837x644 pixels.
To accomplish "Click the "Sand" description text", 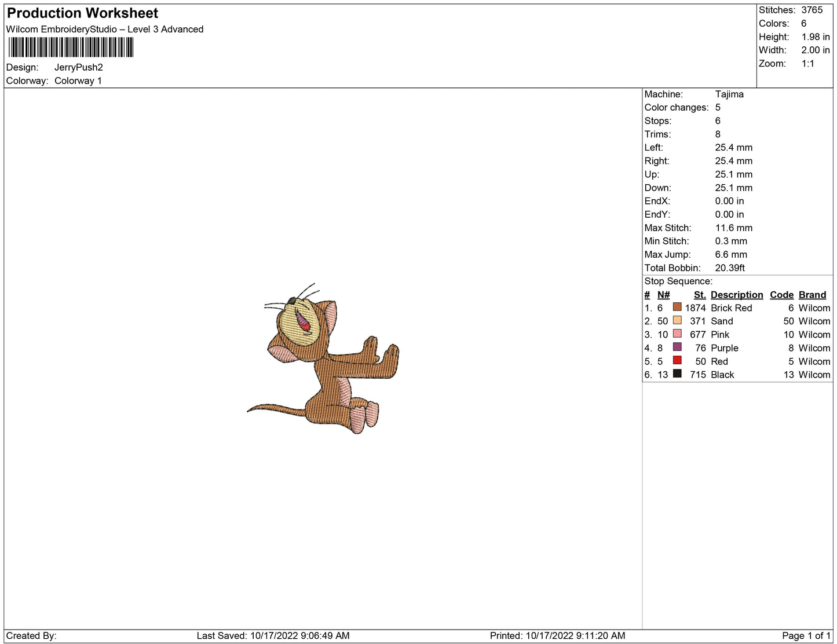I will point(722,321).
